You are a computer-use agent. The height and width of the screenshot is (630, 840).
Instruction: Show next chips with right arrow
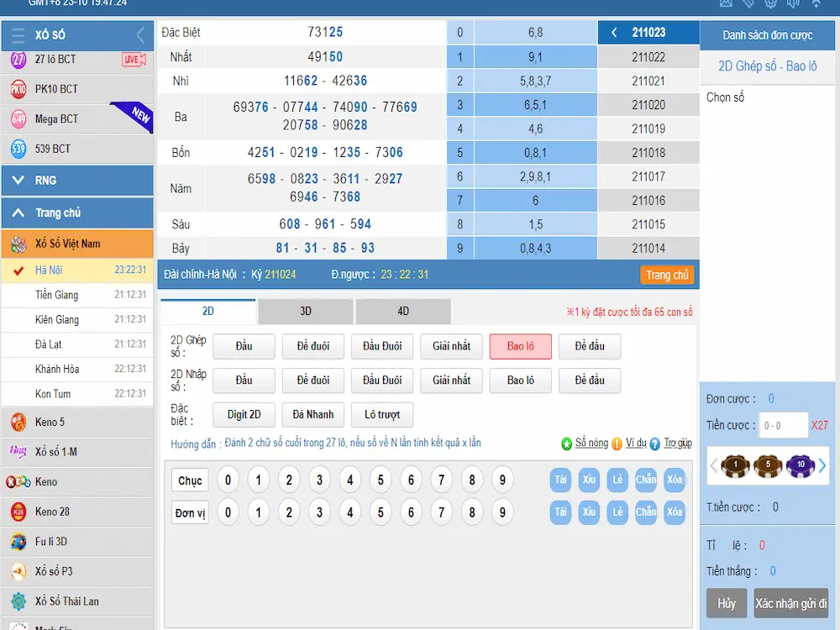point(822,465)
